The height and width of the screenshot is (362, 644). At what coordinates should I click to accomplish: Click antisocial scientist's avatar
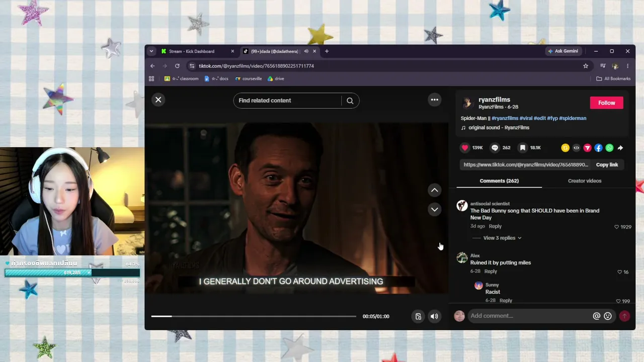coord(462,206)
